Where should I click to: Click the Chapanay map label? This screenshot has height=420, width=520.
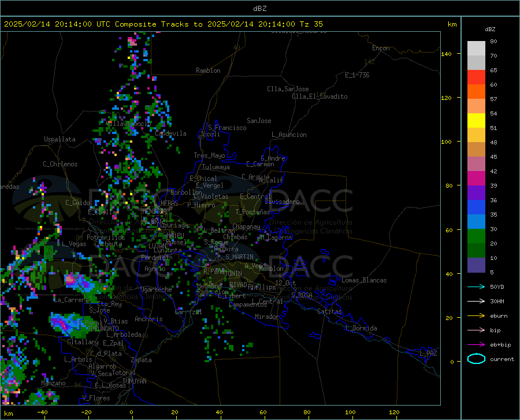[x=246, y=226]
